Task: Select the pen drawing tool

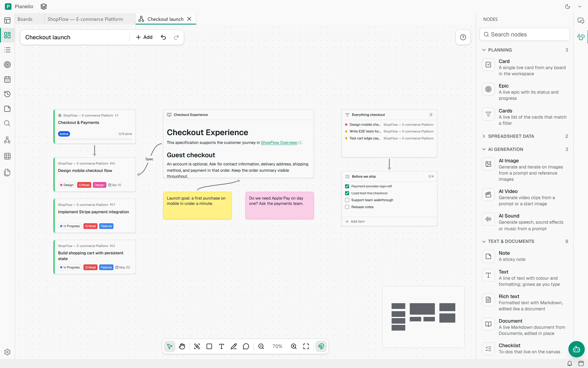Action: 234,346
